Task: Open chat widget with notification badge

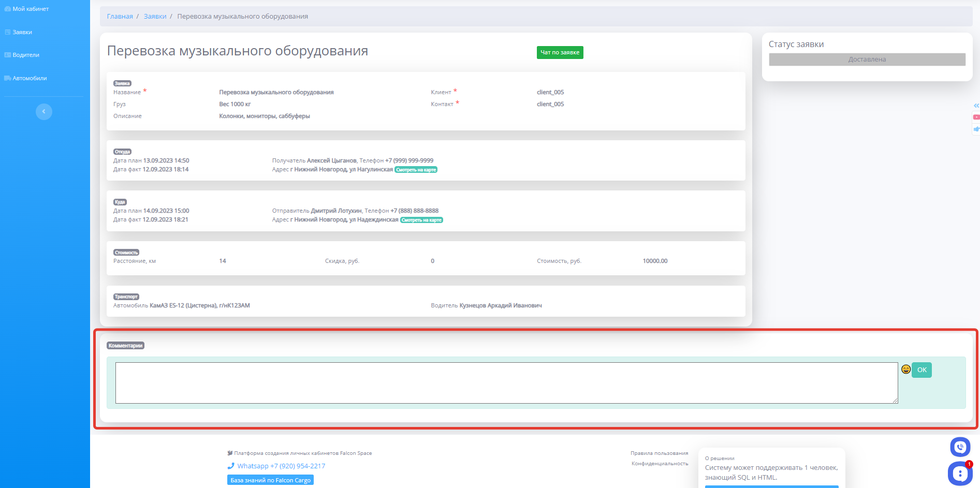Action: pyautogui.click(x=960, y=473)
